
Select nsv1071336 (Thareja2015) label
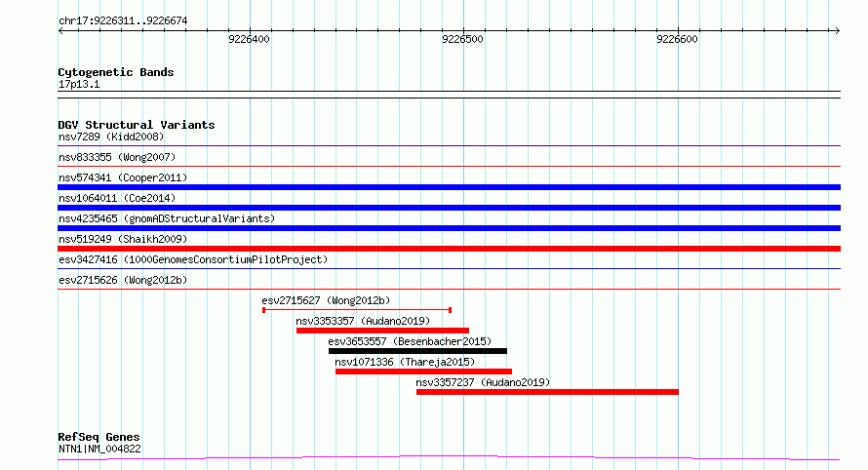[x=405, y=362]
